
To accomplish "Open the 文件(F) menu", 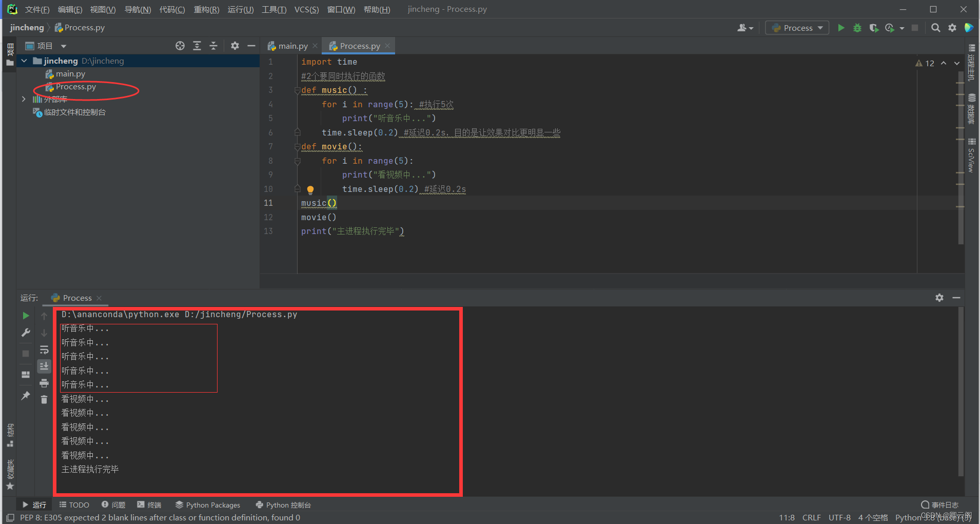I will [37, 9].
